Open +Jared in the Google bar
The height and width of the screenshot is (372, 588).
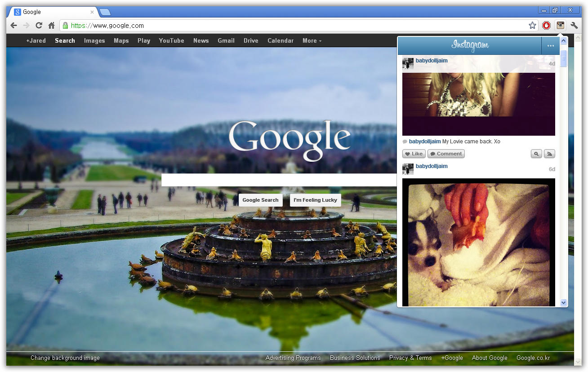tap(36, 40)
